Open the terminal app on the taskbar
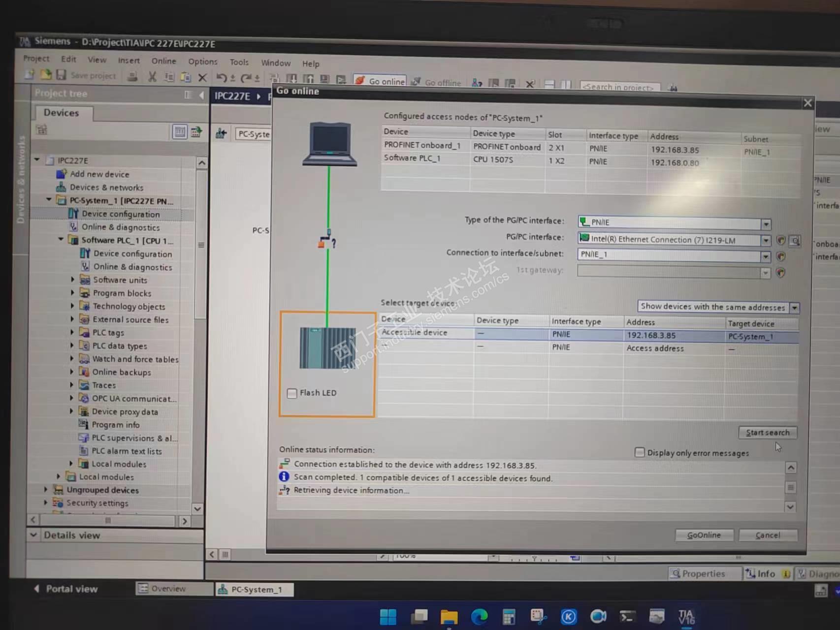The width and height of the screenshot is (840, 630). (x=627, y=617)
